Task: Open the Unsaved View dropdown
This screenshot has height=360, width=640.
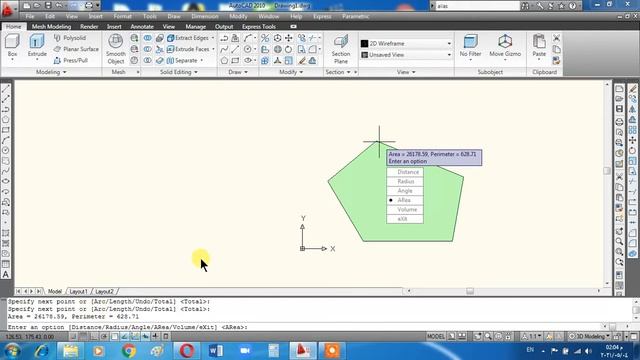Action: (x=449, y=55)
